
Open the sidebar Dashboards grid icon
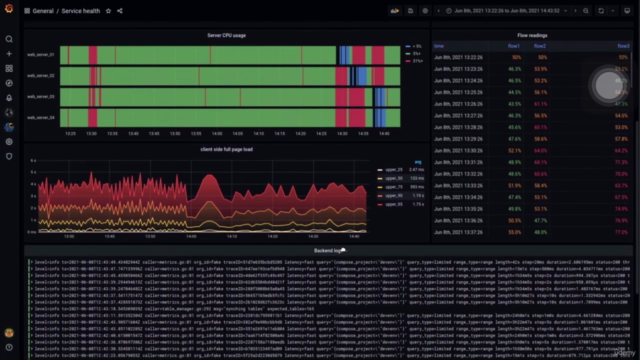tap(9, 69)
